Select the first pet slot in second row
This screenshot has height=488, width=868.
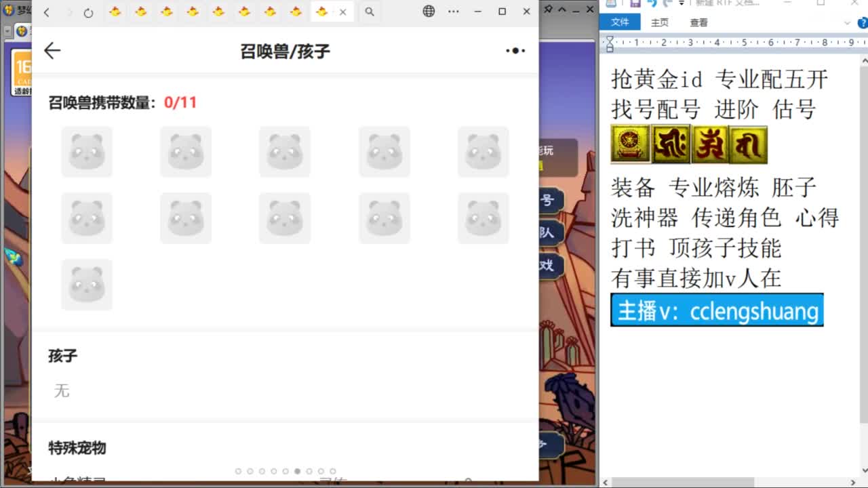pyautogui.click(x=87, y=218)
